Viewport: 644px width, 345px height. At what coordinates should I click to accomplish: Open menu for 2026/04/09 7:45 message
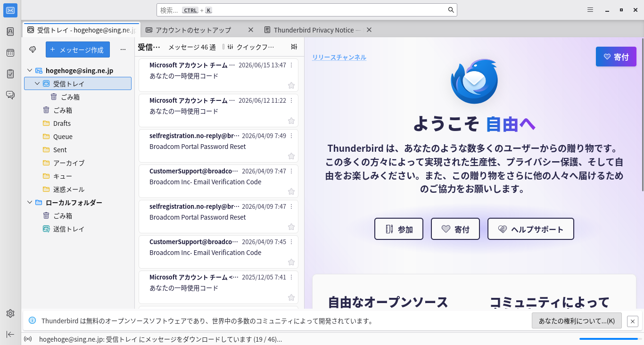coord(291,242)
